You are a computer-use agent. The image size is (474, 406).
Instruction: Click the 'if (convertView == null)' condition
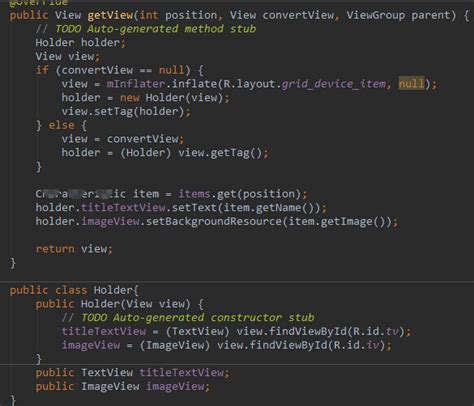click(x=113, y=70)
